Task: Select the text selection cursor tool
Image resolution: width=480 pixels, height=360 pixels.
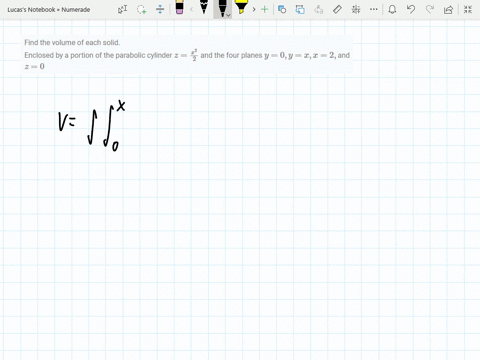Action: pos(122,9)
